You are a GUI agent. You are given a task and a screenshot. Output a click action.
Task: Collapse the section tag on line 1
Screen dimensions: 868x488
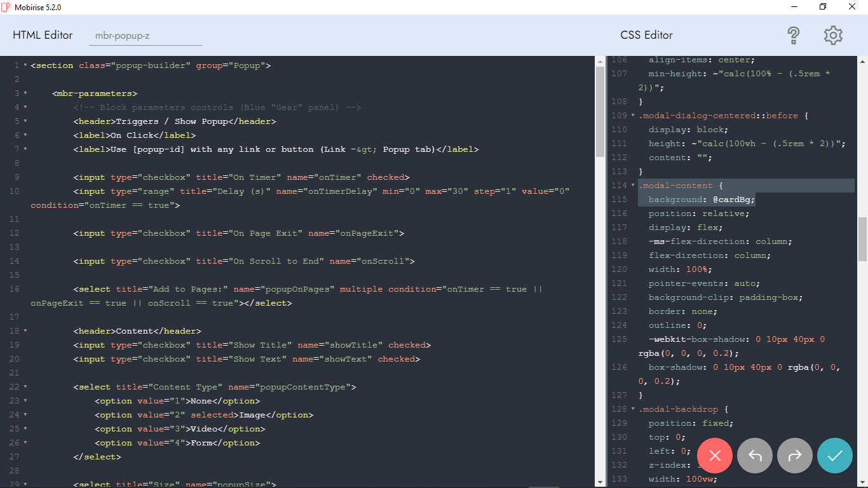pyautogui.click(x=25, y=65)
